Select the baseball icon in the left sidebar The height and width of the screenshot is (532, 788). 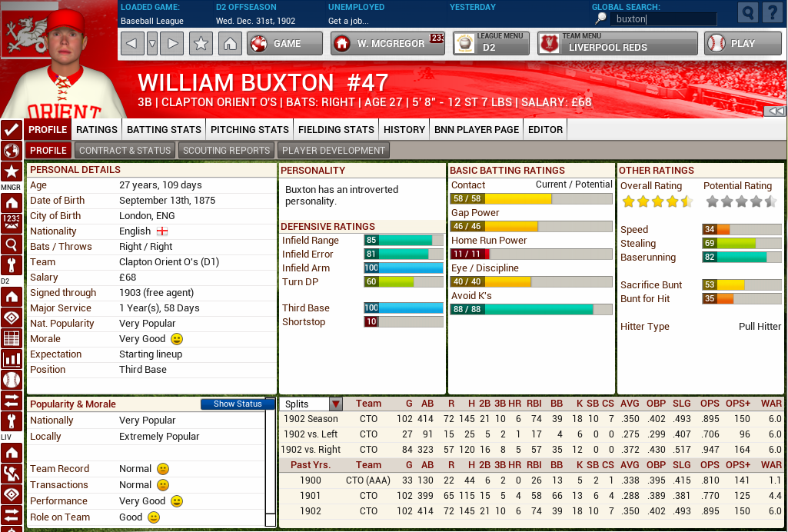pyautogui.click(x=12, y=379)
